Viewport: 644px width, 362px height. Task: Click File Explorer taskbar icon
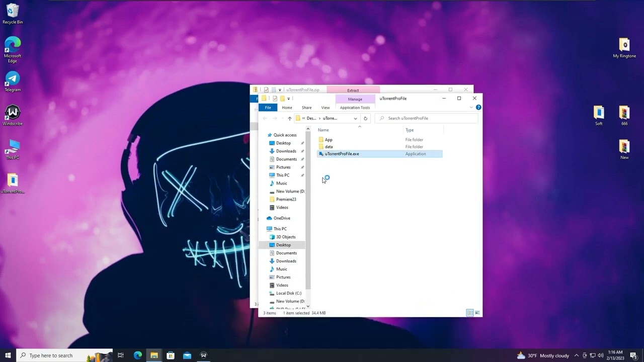(154, 355)
